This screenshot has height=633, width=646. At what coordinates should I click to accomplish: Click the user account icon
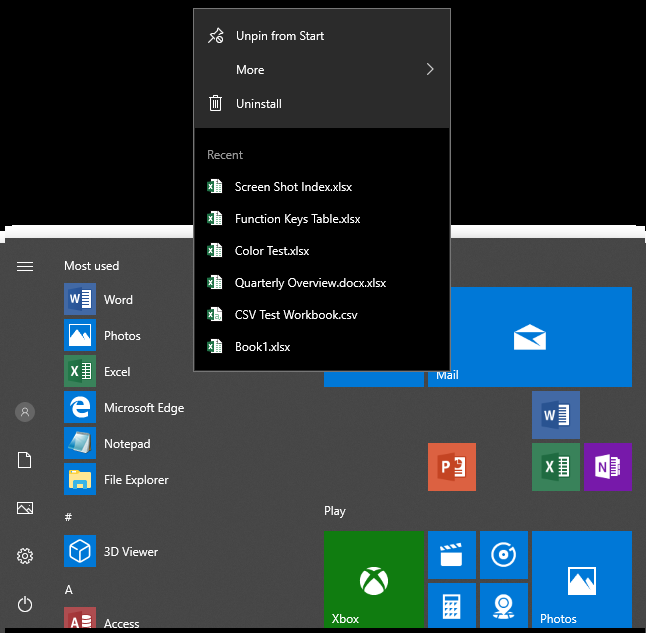[25, 412]
